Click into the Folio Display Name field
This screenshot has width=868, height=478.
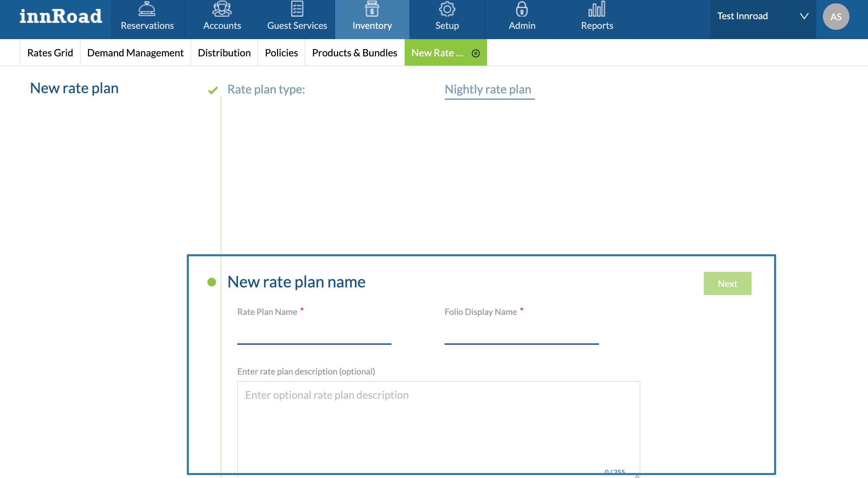[521, 334]
